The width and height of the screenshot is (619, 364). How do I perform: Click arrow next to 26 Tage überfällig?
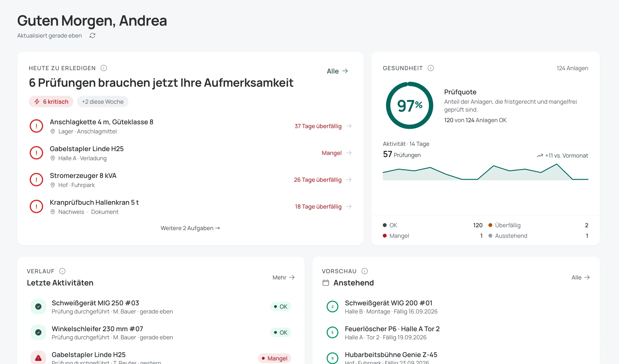coord(349,180)
